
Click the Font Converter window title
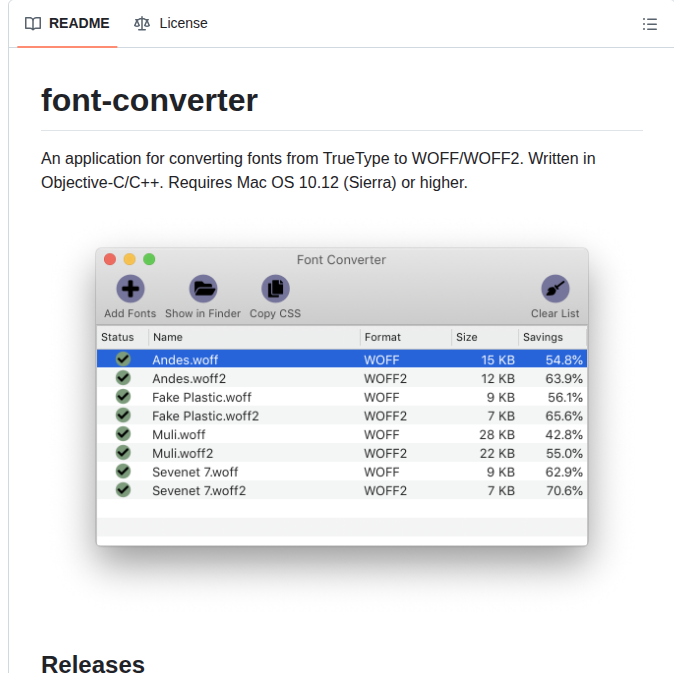pyautogui.click(x=341, y=260)
